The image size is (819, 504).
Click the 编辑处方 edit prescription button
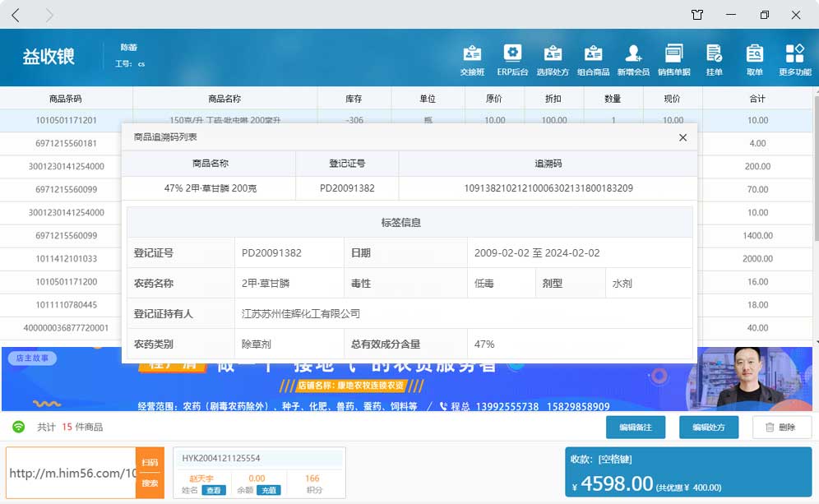click(708, 428)
